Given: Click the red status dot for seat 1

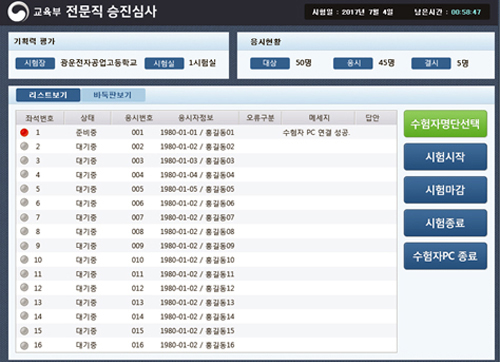Looking at the screenshot, I should click(24, 132).
